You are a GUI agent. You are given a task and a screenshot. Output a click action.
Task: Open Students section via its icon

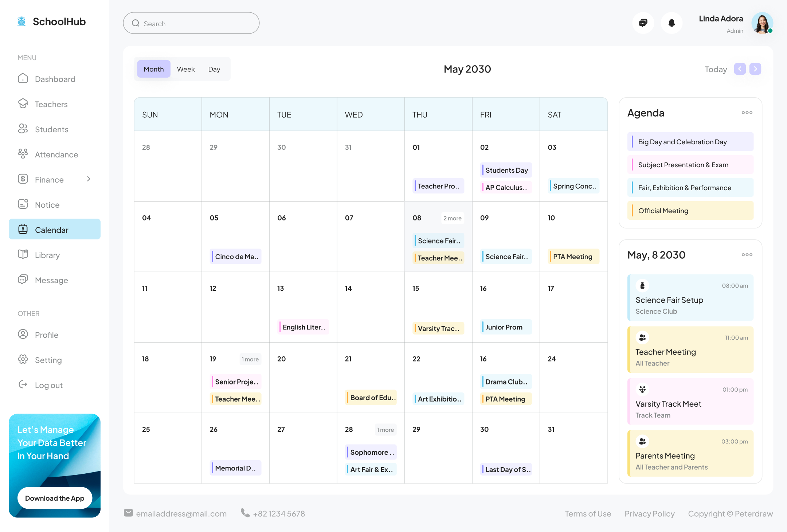pos(23,129)
